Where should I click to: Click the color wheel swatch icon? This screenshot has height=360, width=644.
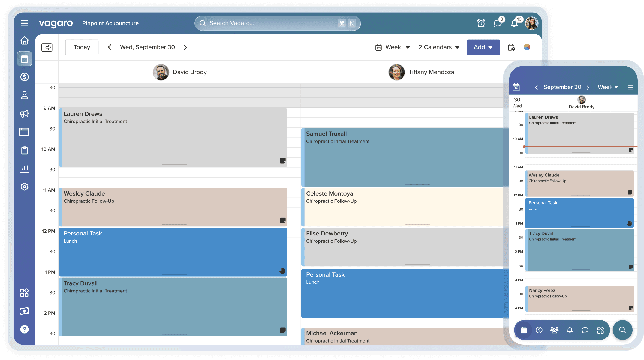coord(527,47)
